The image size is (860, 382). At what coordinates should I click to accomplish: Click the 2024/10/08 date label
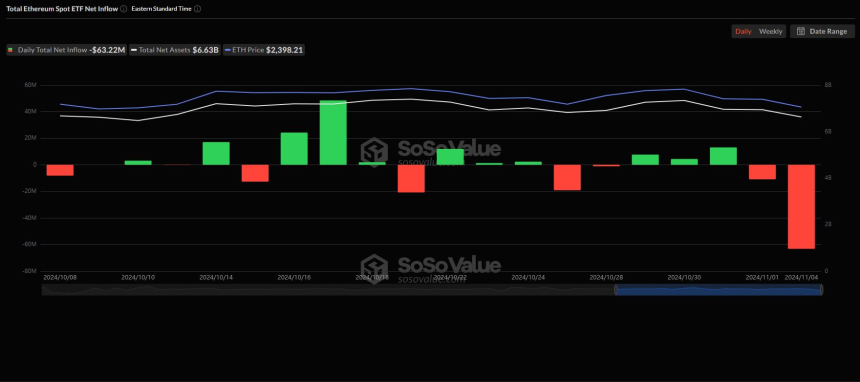[60, 278]
